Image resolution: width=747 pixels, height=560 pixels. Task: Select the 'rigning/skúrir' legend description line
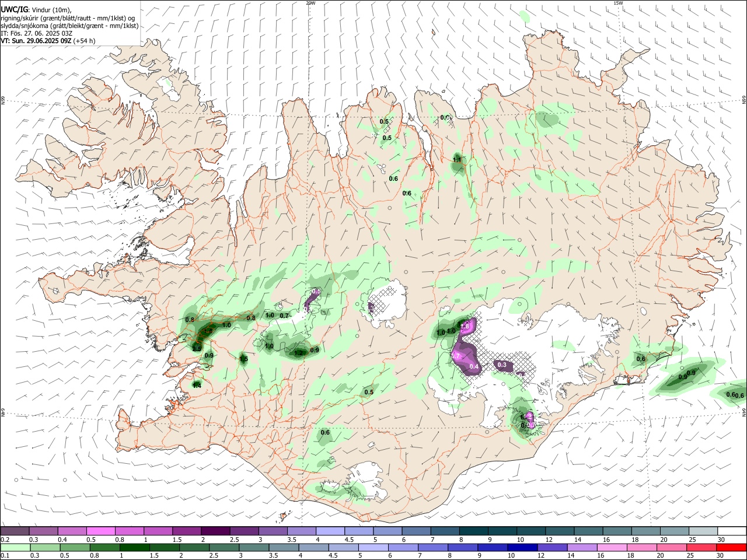coord(68,18)
